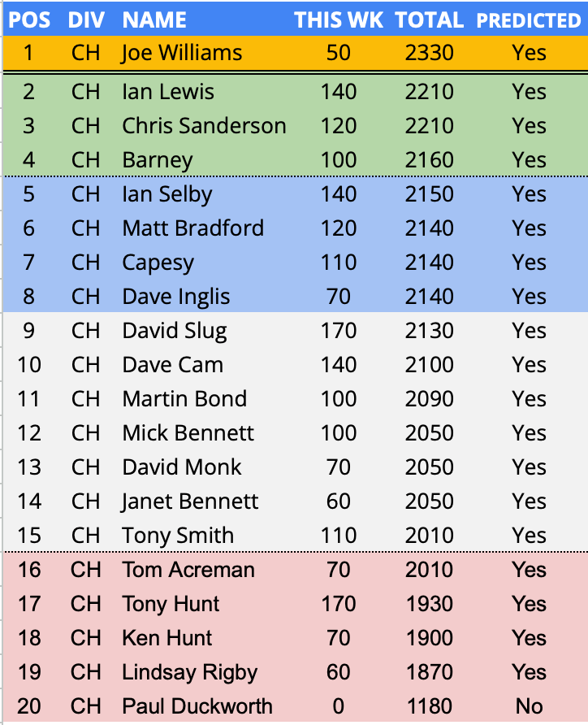Select Paul Duckworth's "No" predicted cell

coord(529,706)
